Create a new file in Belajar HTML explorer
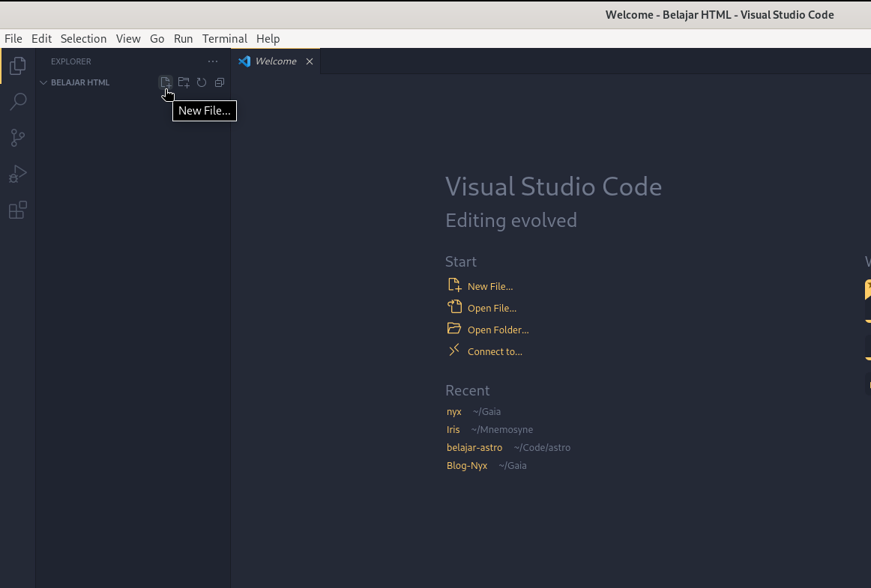The image size is (871, 588). coord(166,82)
